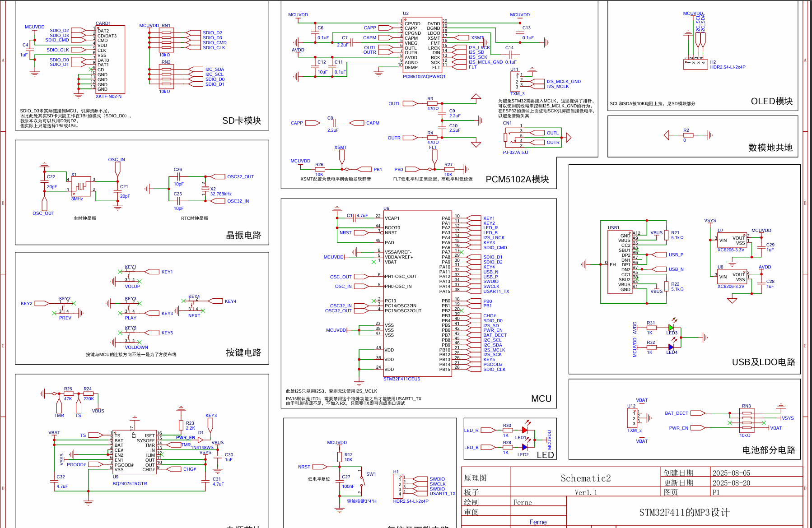Click the U12 battery connector symbol
The height and width of the screenshot is (528, 812).
632,418
